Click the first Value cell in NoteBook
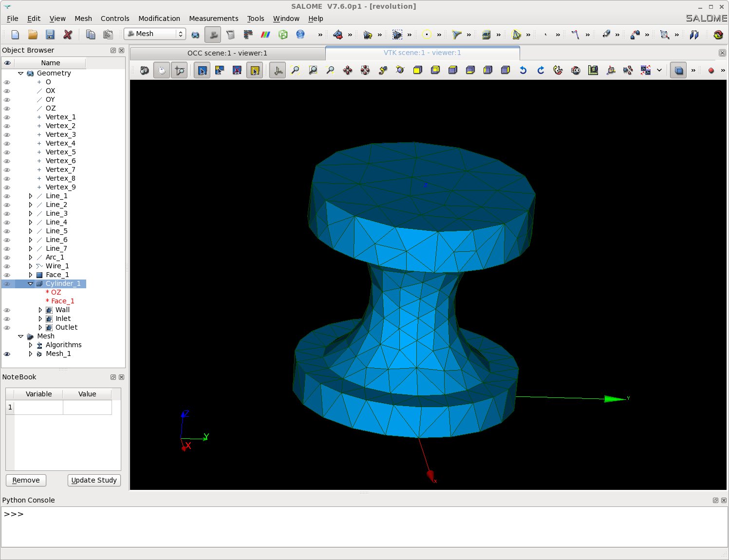The width and height of the screenshot is (729, 560). (x=88, y=407)
